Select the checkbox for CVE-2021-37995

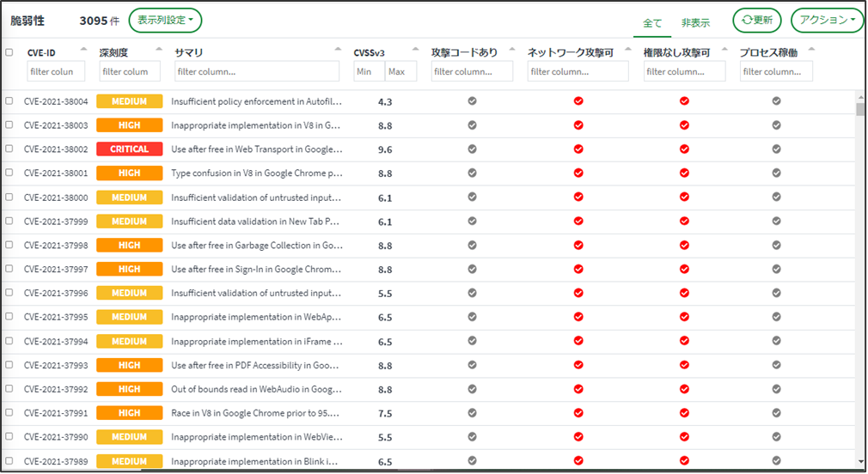click(9, 318)
